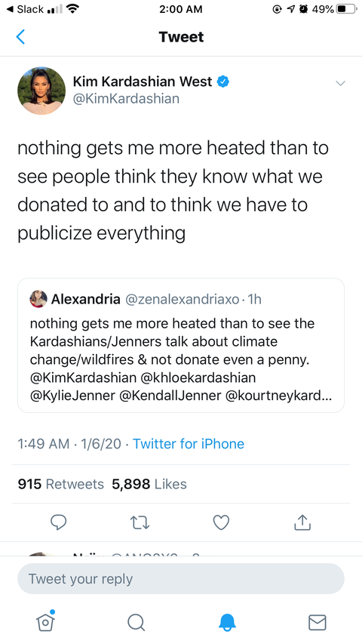Return to Slack via status bar
Image resolution: width=362 pixels, height=644 pixels.
pyautogui.click(x=27, y=9)
